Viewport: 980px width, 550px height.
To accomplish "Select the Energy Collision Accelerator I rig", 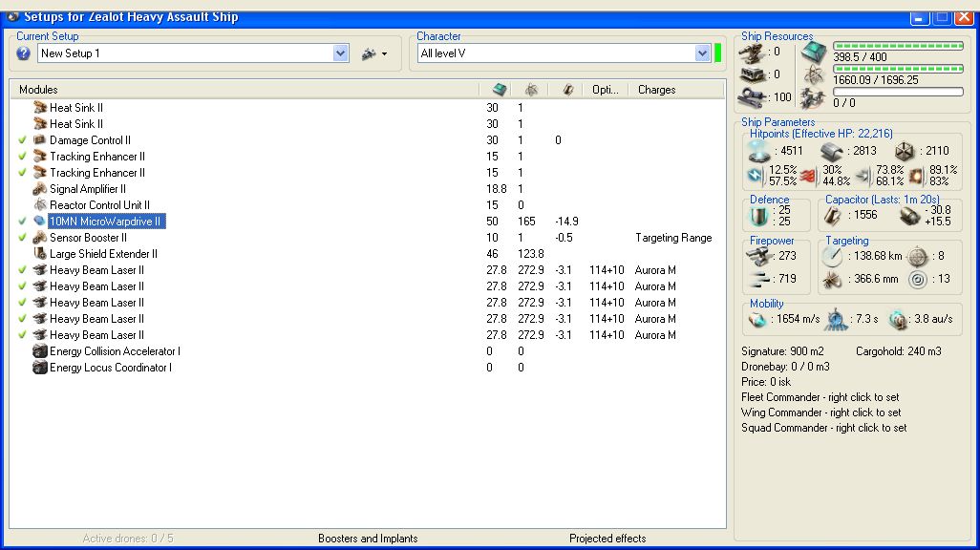I will coord(115,351).
